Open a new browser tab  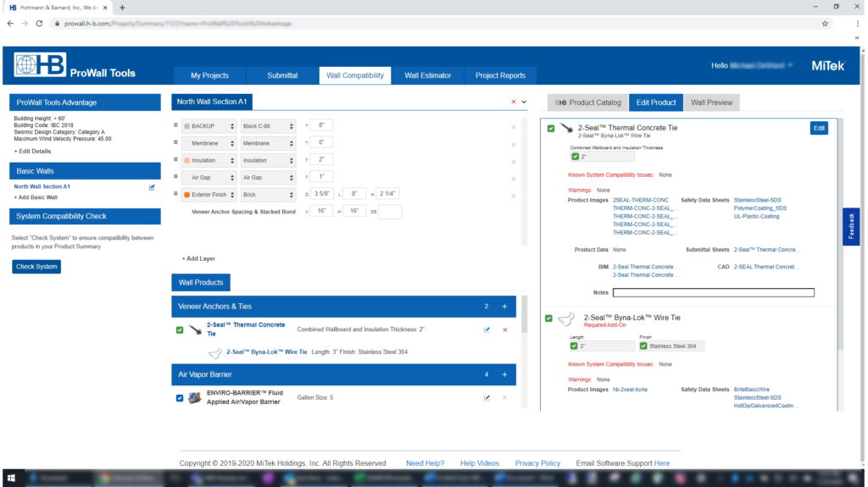[122, 8]
